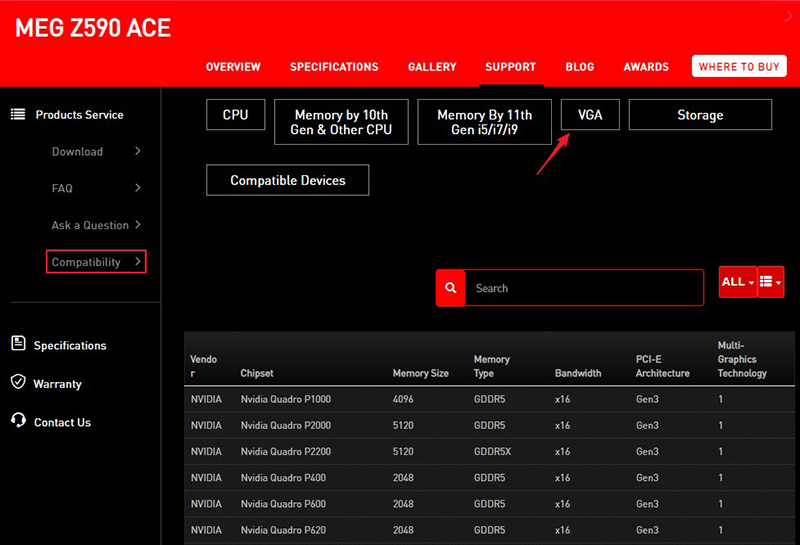
Task: Click the Warranty shield icon
Action: tap(18, 382)
